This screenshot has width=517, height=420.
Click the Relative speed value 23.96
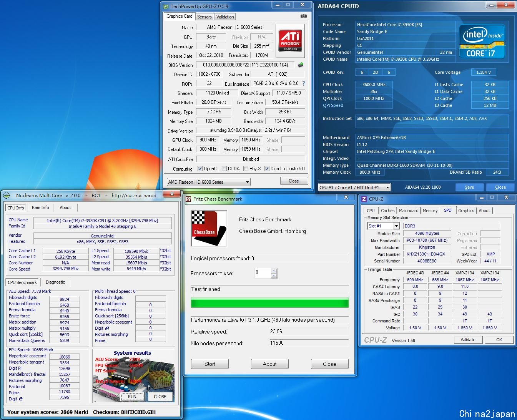tap(309, 332)
